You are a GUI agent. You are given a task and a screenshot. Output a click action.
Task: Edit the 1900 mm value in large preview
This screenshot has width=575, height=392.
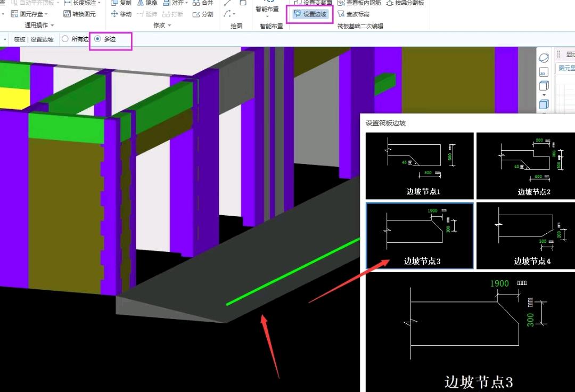(x=499, y=283)
